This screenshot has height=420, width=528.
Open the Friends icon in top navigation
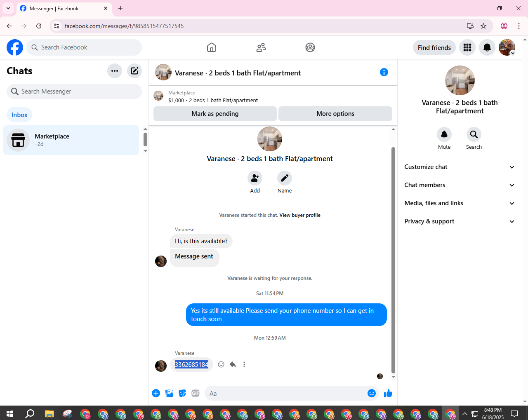(261, 47)
